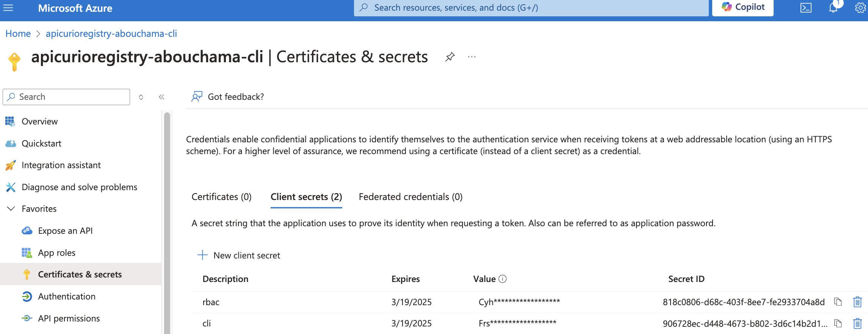This screenshot has width=868, height=334.
Task: Delete the cli client secret
Action: (857, 324)
